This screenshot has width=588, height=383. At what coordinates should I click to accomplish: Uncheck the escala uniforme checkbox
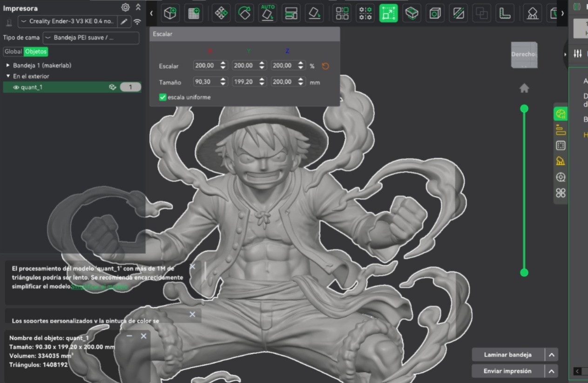coord(163,97)
